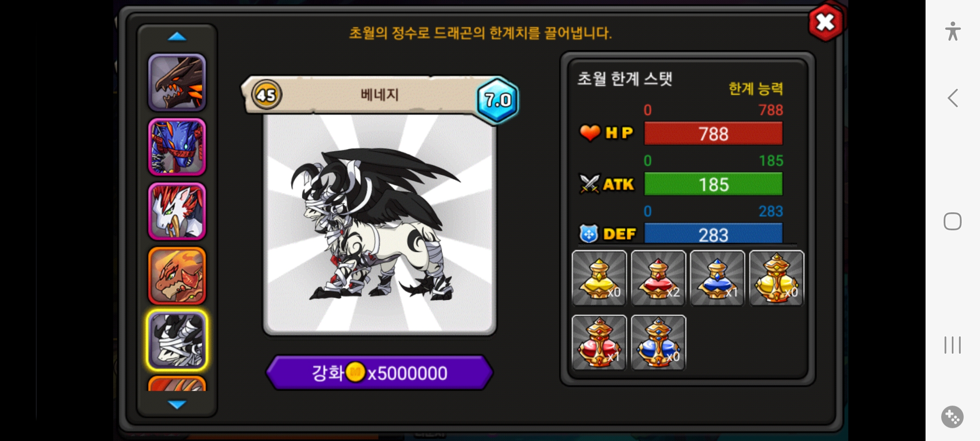Click the small red essence potion x2
The height and width of the screenshot is (441, 980).
(658, 278)
